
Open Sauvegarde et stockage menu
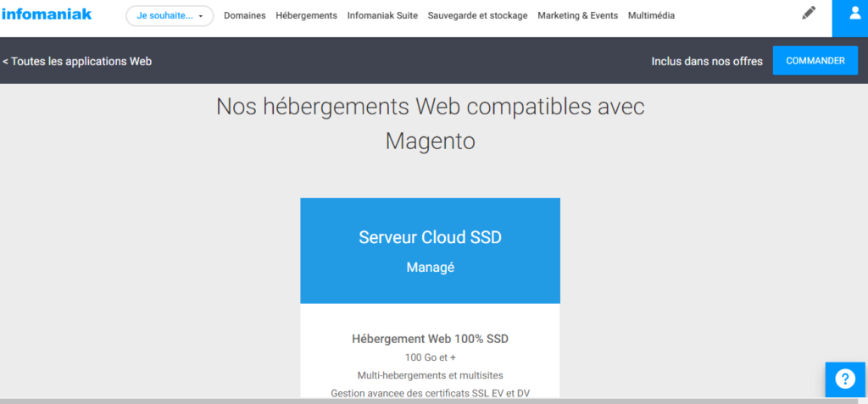pyautogui.click(x=478, y=16)
